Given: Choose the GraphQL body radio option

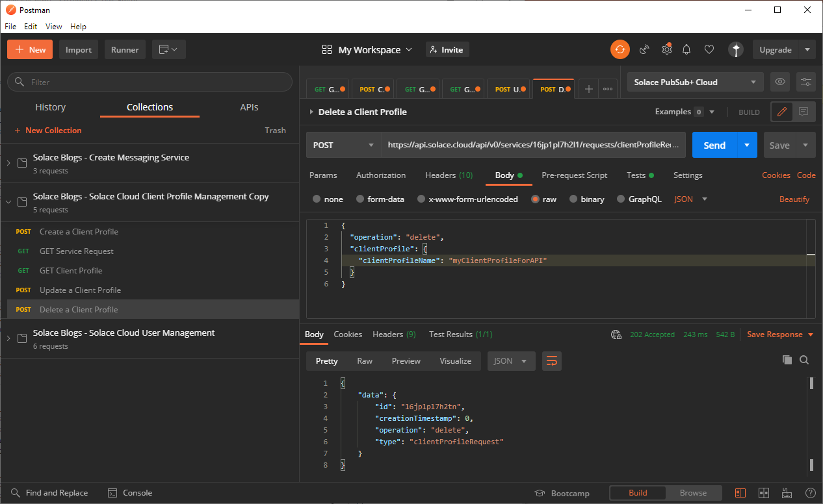Looking at the screenshot, I should tap(621, 199).
